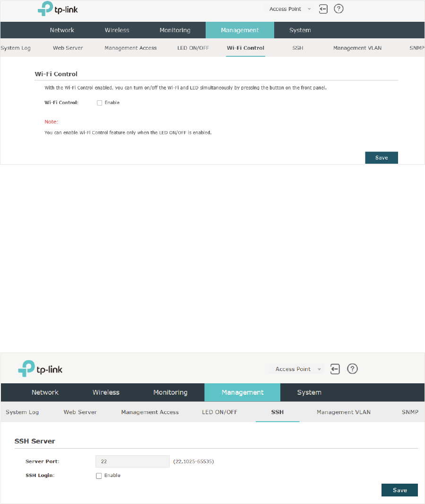The width and height of the screenshot is (425, 504).
Task: Save the Wi-Fi Control settings
Action: (x=382, y=158)
